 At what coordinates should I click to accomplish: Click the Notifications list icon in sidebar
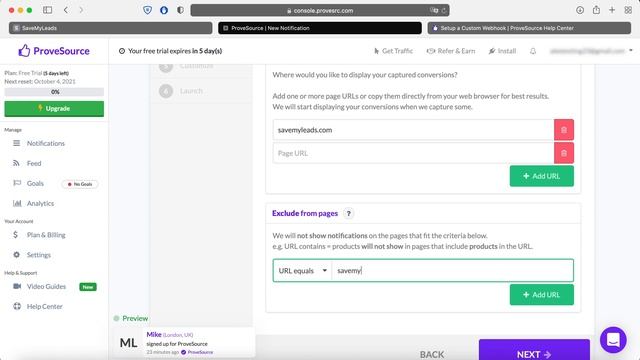(x=16, y=143)
